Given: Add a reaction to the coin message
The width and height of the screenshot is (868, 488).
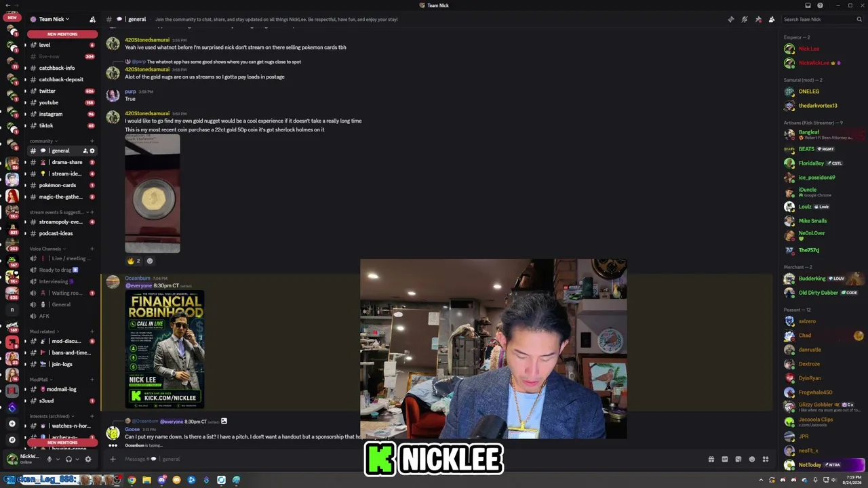Looking at the screenshot, I should click(150, 261).
